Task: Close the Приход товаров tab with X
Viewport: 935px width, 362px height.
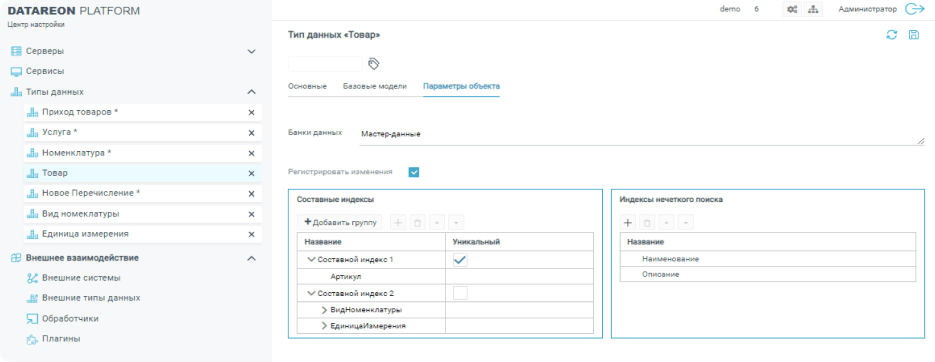Action: (x=251, y=113)
